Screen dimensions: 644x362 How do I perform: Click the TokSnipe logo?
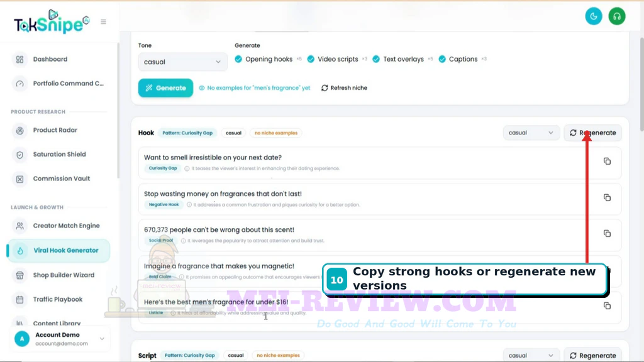tap(52, 22)
